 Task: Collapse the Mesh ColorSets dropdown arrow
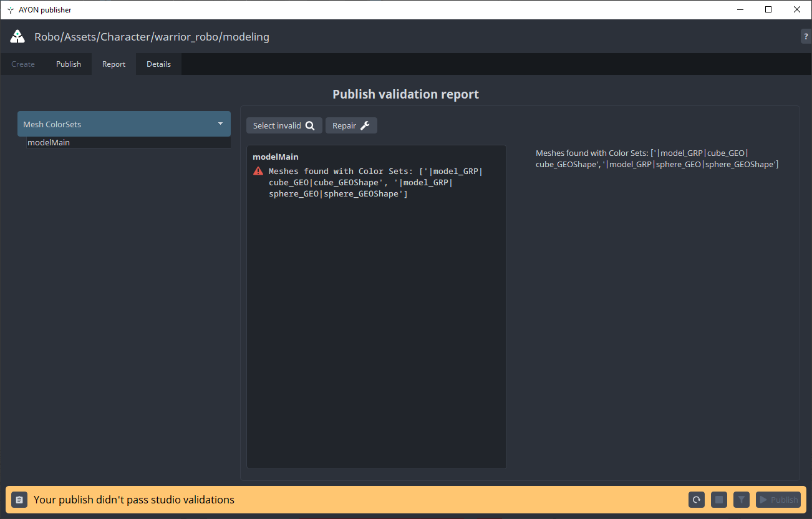[x=220, y=124]
